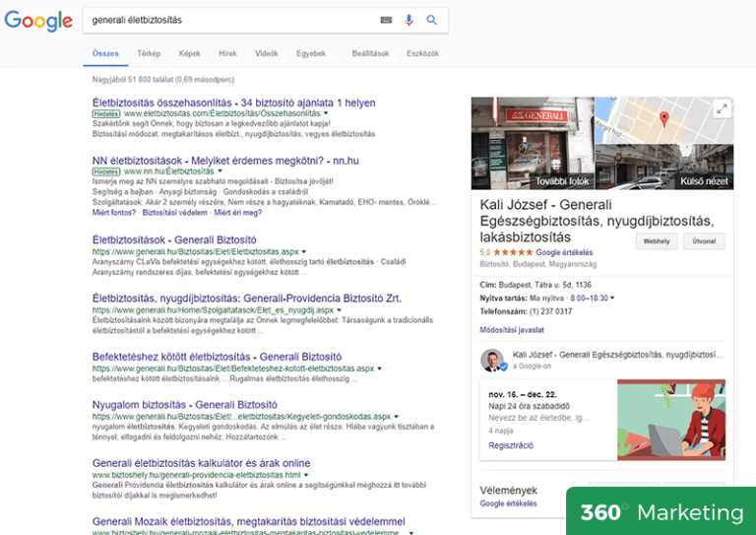Open Nyugalom biztosítás - Generali result
The width and height of the screenshot is (756, 535).
(x=185, y=405)
